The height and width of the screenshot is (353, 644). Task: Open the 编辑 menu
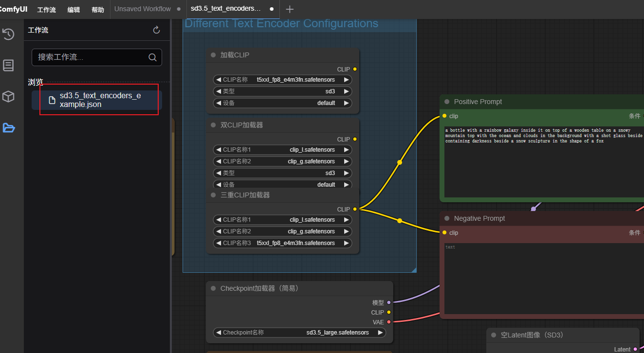coord(74,10)
